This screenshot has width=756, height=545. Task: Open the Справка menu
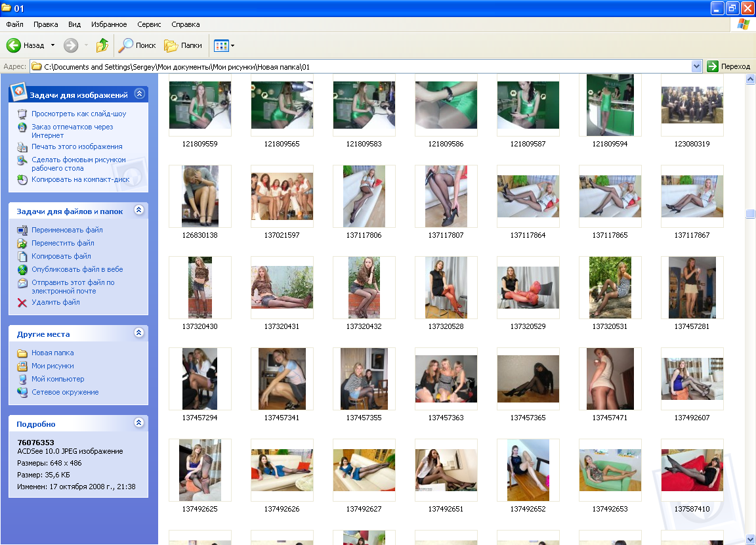pyautogui.click(x=186, y=24)
